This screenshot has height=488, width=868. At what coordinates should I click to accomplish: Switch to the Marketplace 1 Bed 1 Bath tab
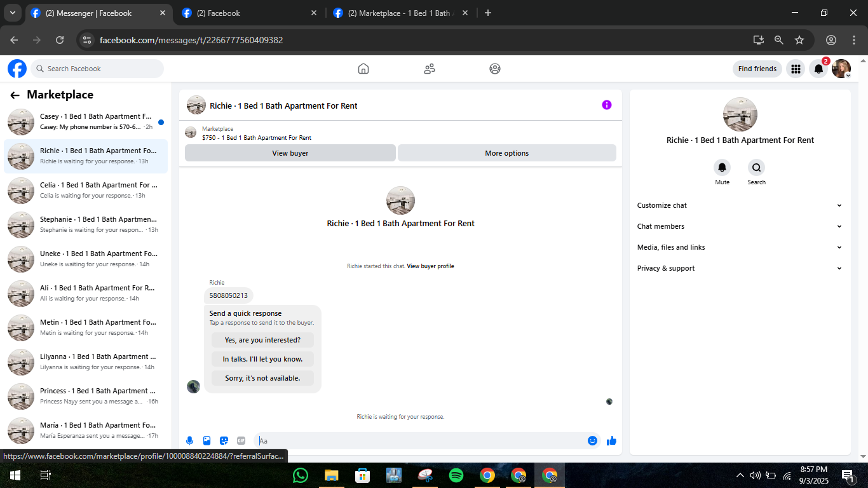pyautogui.click(x=400, y=13)
